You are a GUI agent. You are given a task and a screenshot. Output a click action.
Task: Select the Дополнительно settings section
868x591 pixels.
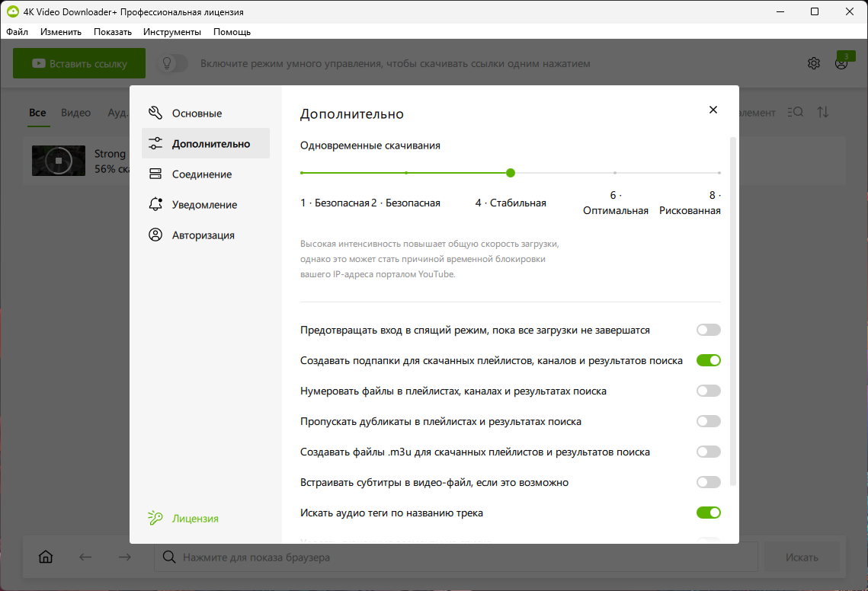205,143
